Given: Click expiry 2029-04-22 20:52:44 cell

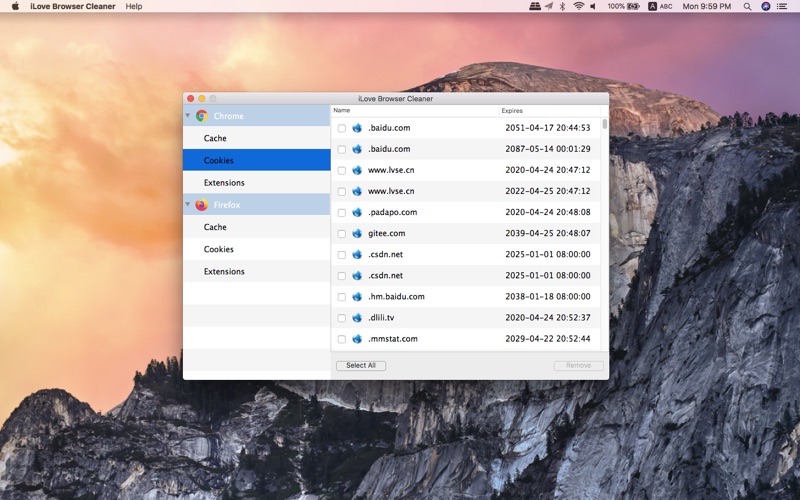Looking at the screenshot, I should coord(548,339).
